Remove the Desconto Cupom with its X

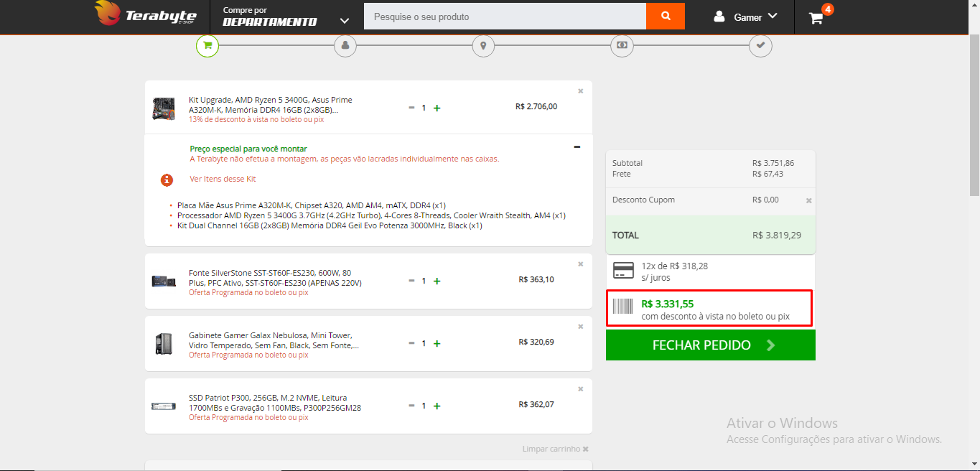tap(809, 201)
